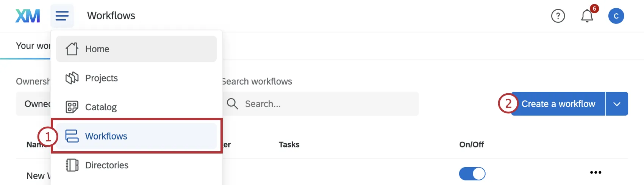Screen dimensions: 644x185
Task: Click the Create a workflow button
Action: (558, 104)
